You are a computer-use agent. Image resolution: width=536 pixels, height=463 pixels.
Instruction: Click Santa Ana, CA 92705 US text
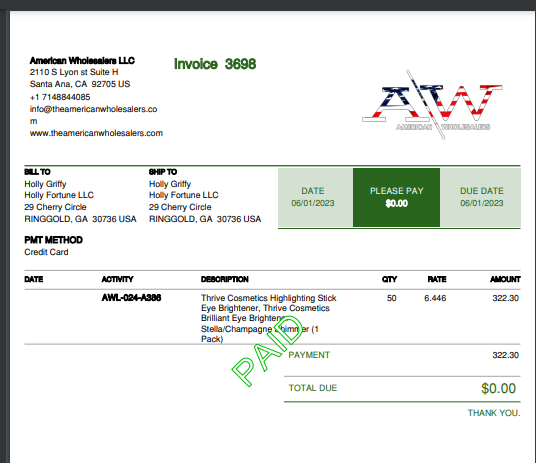80,84
